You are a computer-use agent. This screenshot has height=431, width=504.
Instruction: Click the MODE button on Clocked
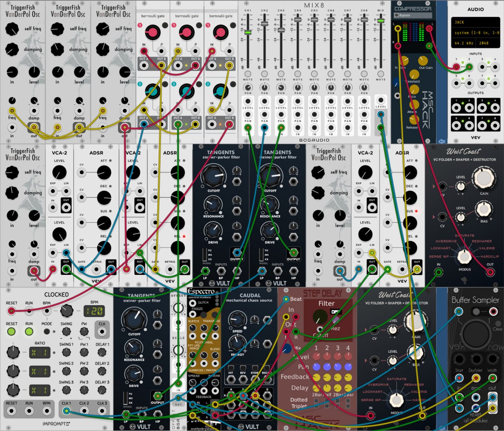click(47, 332)
